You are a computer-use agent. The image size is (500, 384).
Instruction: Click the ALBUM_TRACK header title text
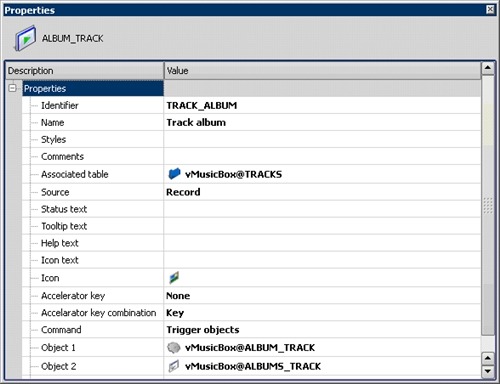72,38
